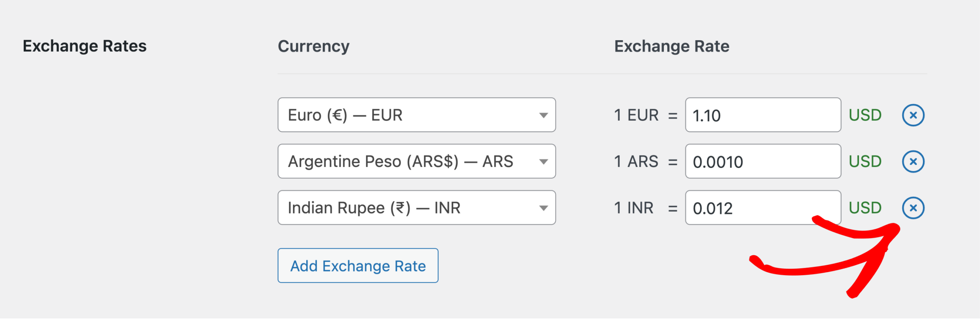Click the Exchange Rates section heading
Screen dimensions: 980x326
click(x=85, y=46)
